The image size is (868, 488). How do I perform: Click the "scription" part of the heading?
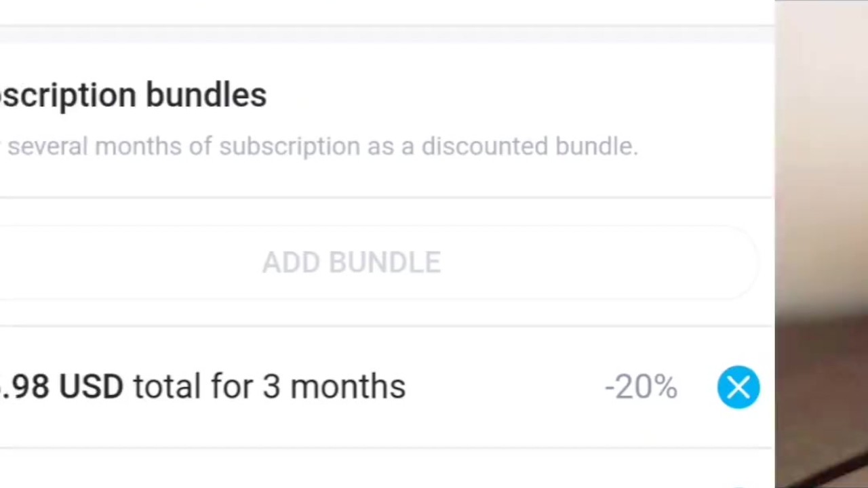click(68, 95)
